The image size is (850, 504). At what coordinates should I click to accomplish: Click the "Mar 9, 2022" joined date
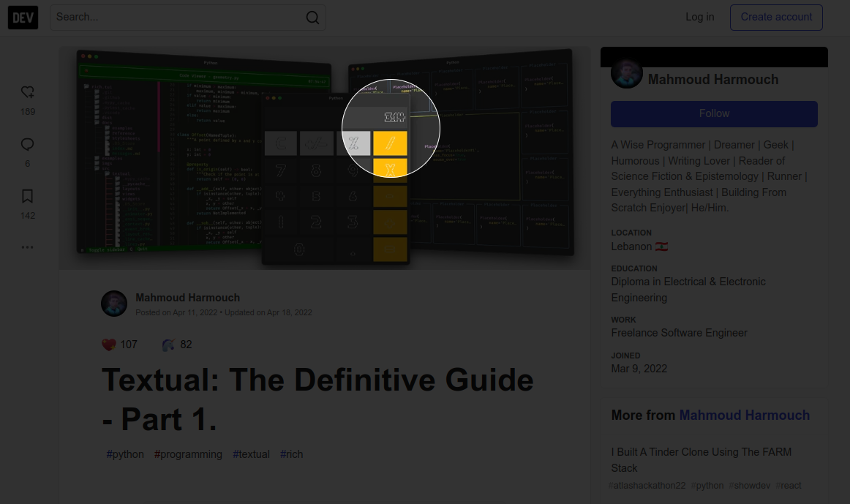click(x=639, y=369)
